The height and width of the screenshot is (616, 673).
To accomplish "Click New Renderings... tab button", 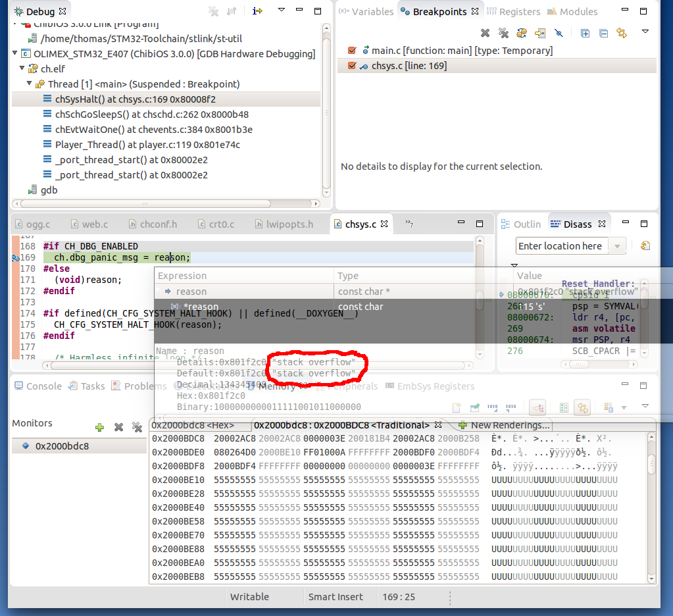I will (505, 425).
